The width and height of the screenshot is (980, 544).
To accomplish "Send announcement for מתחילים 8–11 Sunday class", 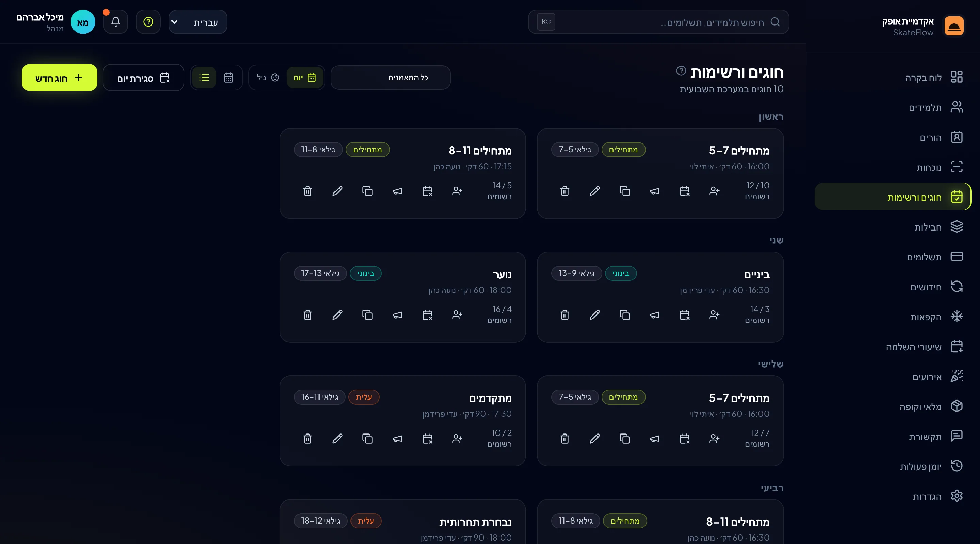I will tap(397, 191).
